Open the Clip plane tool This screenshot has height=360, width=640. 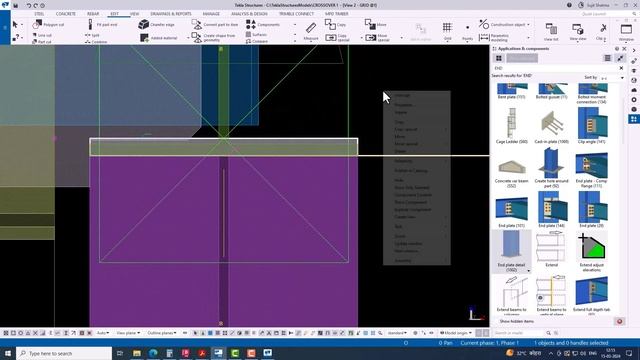click(x=601, y=31)
